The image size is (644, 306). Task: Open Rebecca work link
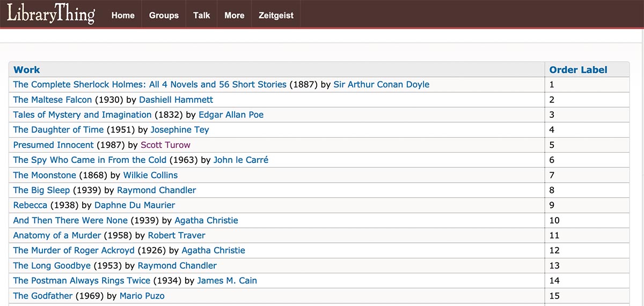[x=30, y=205]
